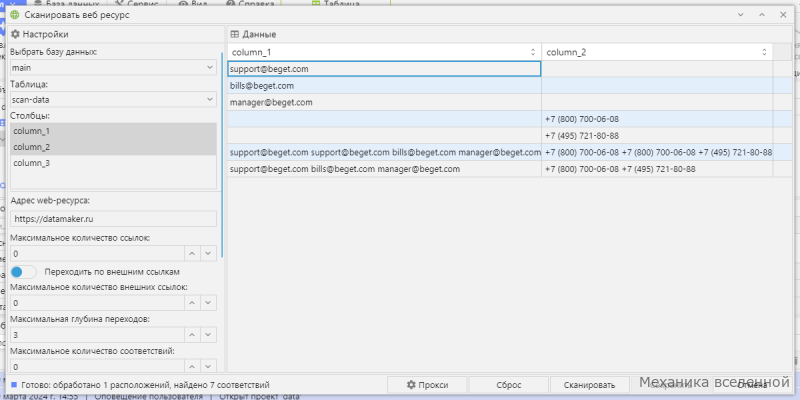Start scanning with the Сканировать button

coord(590,385)
